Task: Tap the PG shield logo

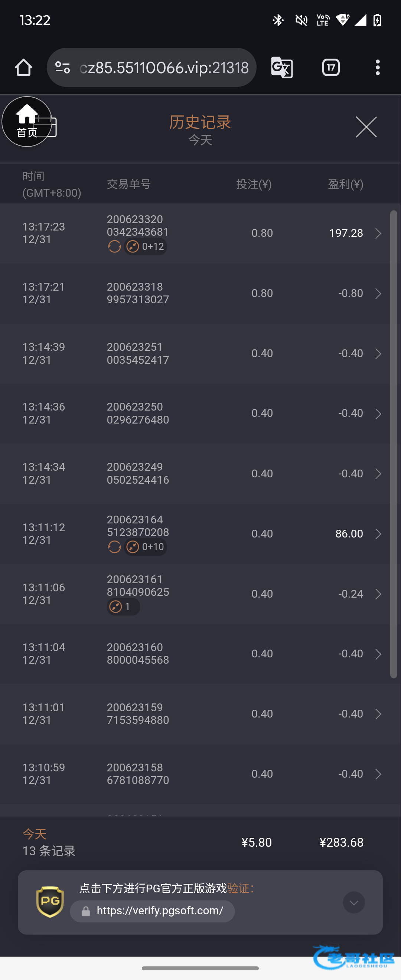Action: pos(50,902)
